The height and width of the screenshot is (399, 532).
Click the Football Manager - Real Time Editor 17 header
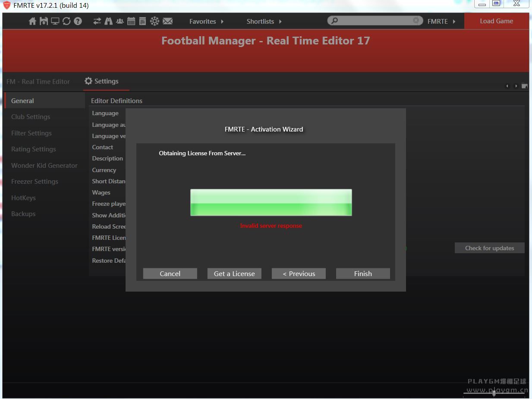[x=266, y=41]
